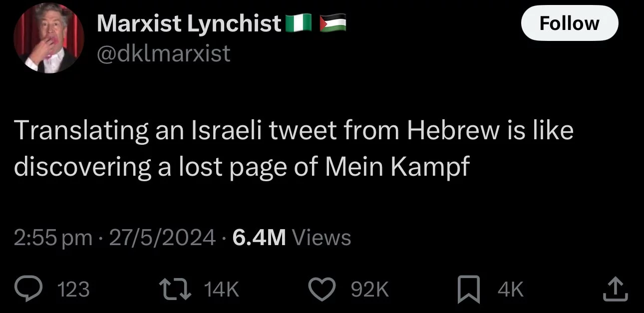This screenshot has height=313, width=644.
Task: Click the 4K bookmarks count
Action: [510, 290]
